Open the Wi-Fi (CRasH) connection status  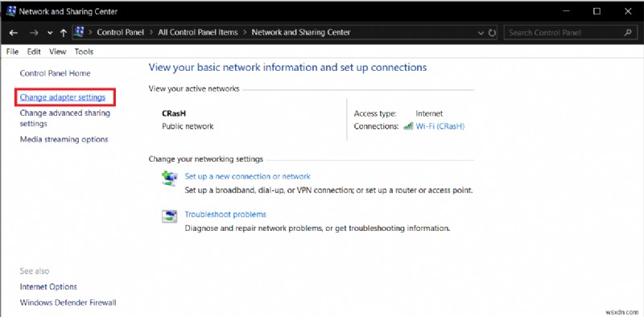(x=440, y=126)
